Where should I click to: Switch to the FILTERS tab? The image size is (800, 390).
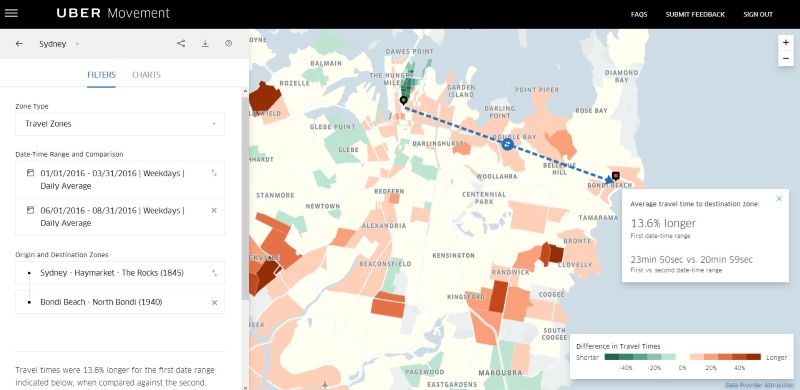(x=101, y=75)
